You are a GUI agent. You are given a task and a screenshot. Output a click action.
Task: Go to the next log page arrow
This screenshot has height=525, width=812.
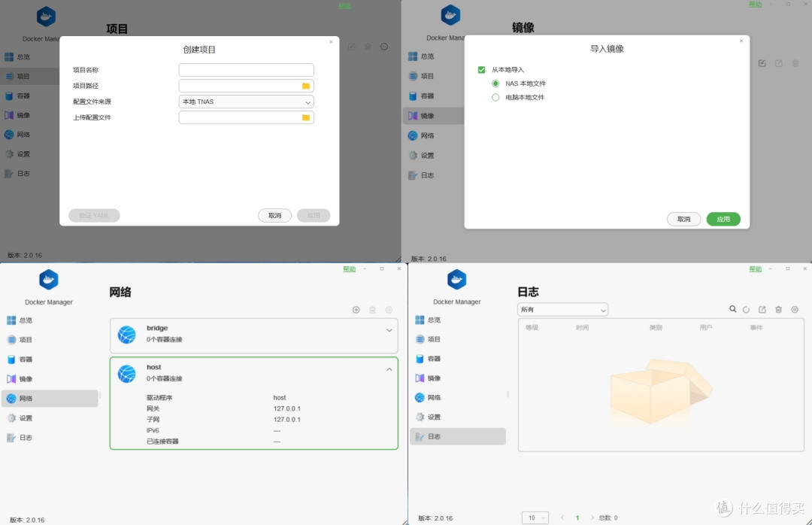tap(592, 517)
